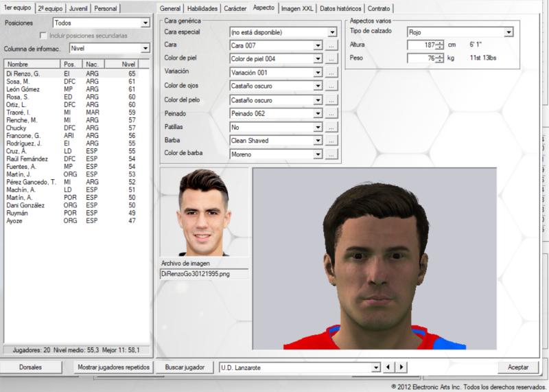Viewport: 549px width, 392px height.
Task: Click the browse button next to Variación 001
Action: click(331, 73)
